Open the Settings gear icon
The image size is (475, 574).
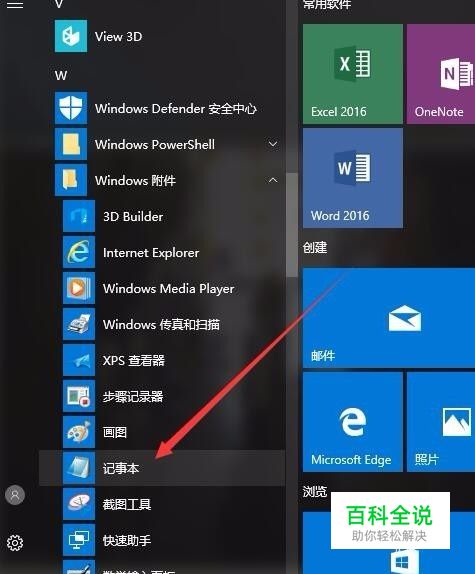click(15, 543)
